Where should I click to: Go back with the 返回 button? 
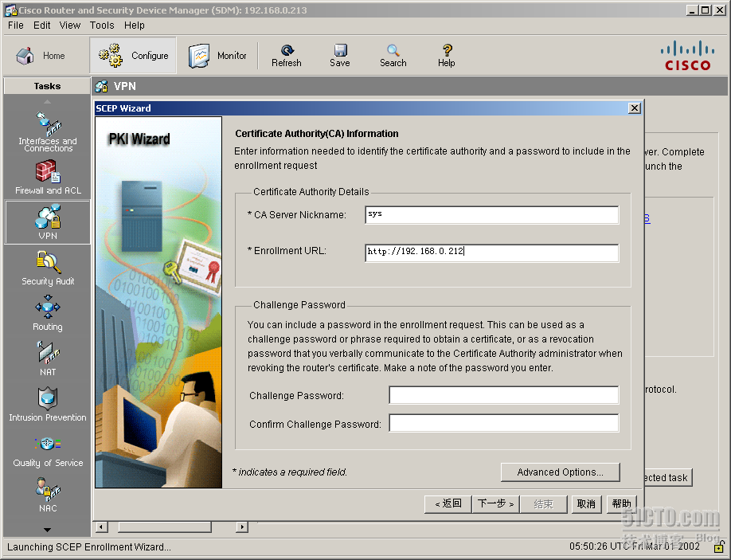pyautogui.click(x=448, y=504)
